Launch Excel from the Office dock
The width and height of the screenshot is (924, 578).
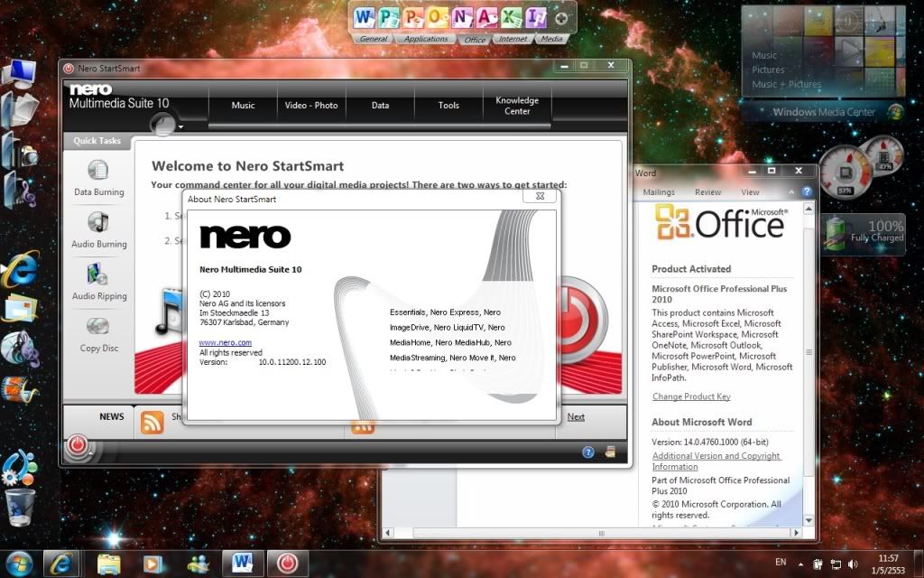tap(511, 18)
